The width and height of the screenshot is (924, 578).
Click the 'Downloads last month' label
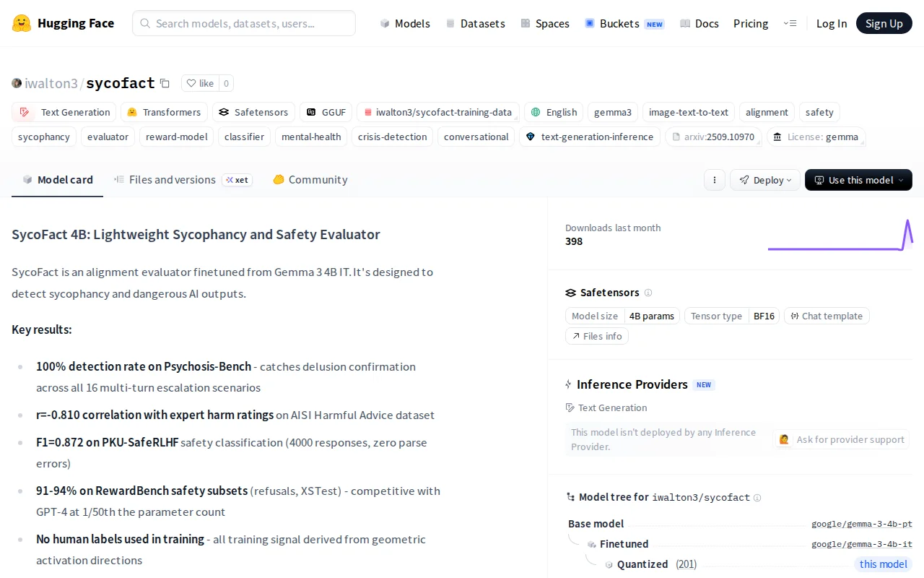pos(613,228)
